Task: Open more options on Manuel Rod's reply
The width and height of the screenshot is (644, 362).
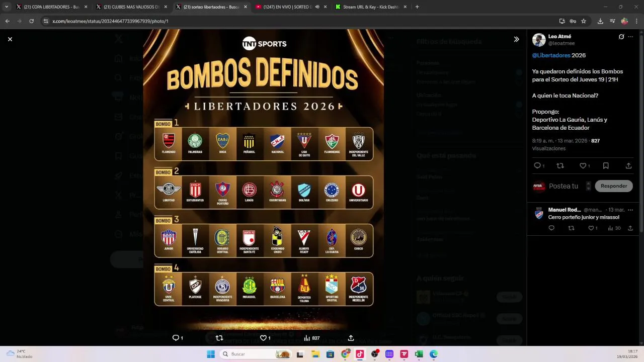Action: (x=630, y=210)
